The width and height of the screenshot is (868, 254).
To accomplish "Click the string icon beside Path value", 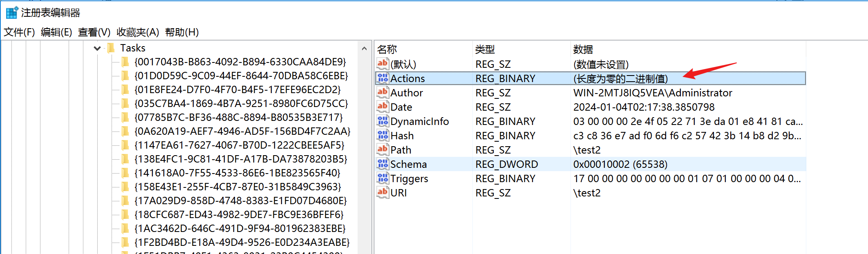I will [x=383, y=149].
